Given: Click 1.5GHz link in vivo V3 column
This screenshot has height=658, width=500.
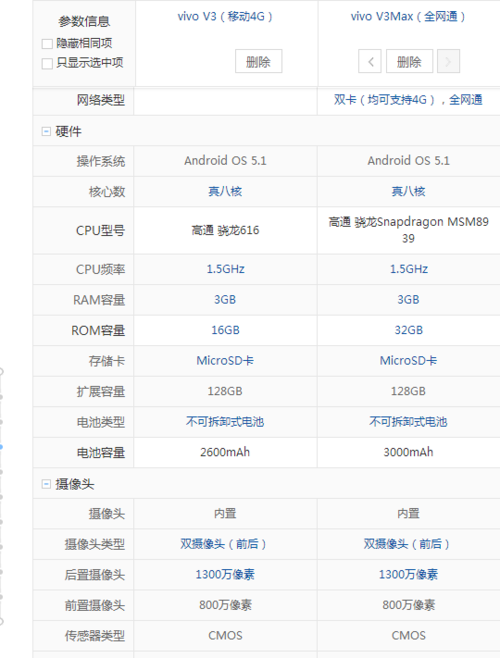Looking at the screenshot, I should (225, 269).
